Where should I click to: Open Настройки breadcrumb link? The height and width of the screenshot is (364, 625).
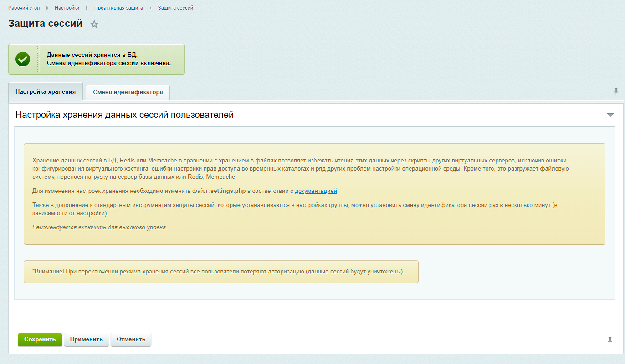click(67, 8)
